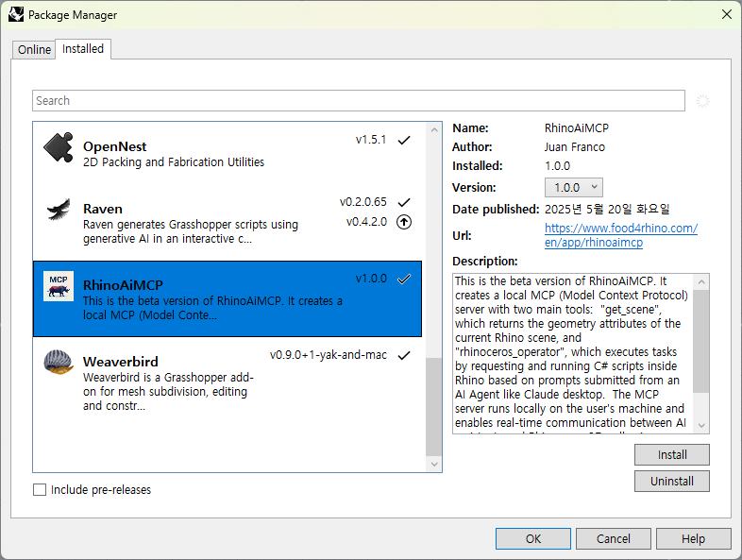This screenshot has height=560, width=742.
Task: Click the description box scrollbar thumb
Action: pyautogui.click(x=701, y=341)
